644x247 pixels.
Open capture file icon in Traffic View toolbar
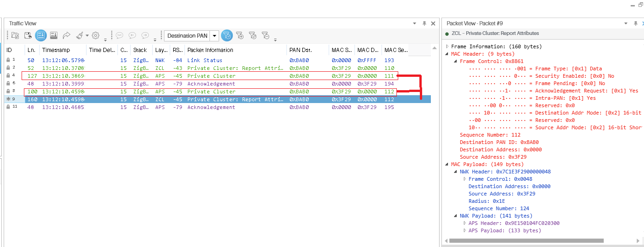click(15, 35)
